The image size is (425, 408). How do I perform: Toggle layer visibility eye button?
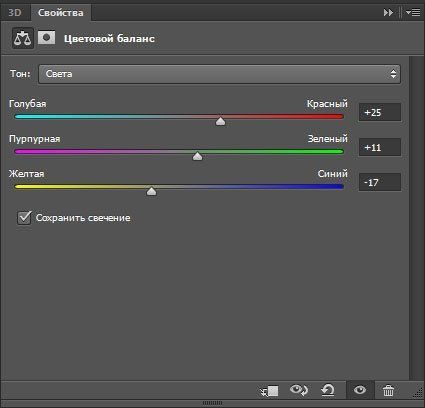tap(360, 390)
